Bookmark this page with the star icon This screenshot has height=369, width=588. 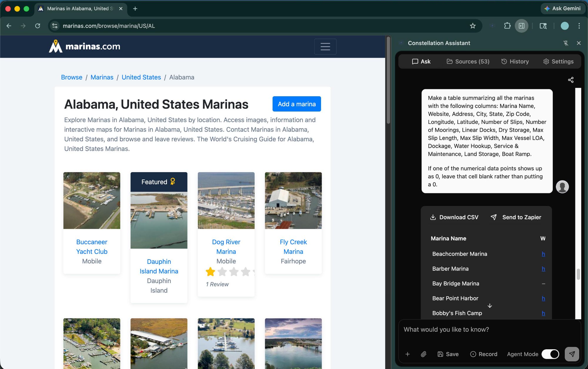tap(473, 26)
